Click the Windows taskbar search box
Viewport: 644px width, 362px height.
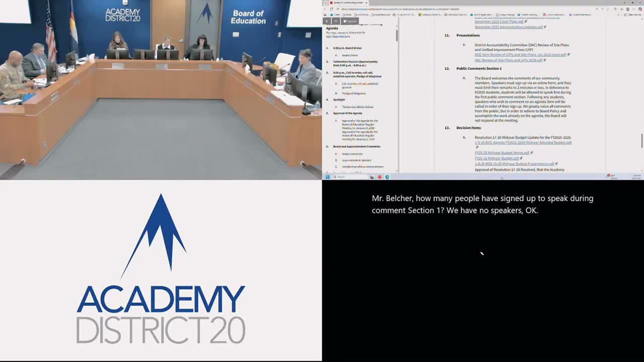click(350, 177)
